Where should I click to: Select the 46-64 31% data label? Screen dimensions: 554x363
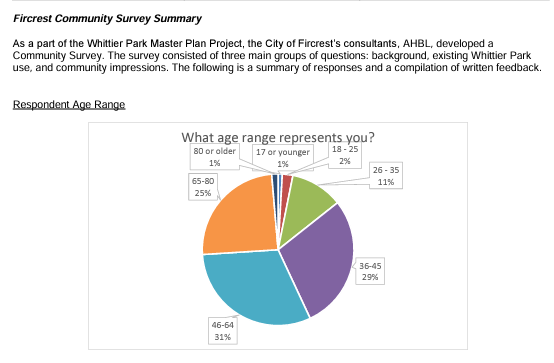tap(223, 330)
